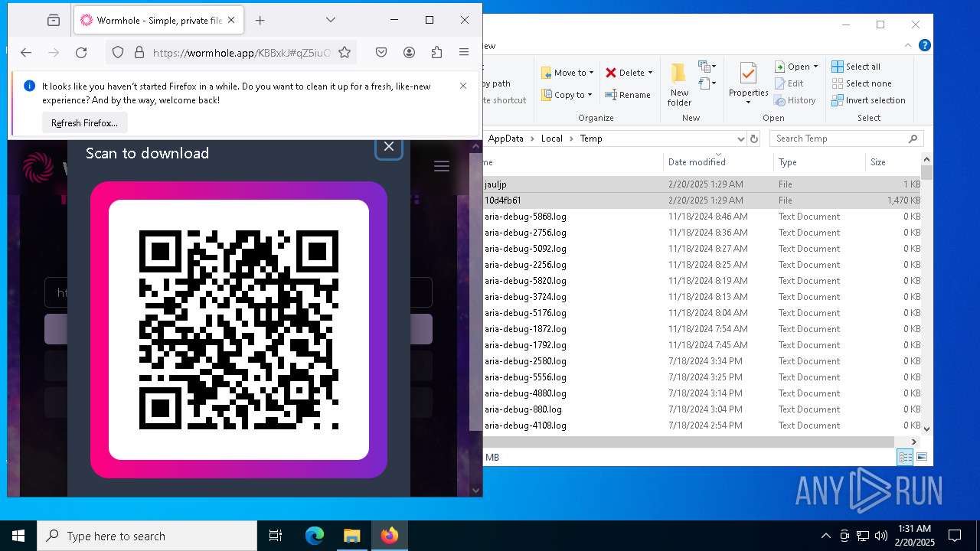Click Move to in Explorer ribbon
This screenshot has height=551, width=980.
click(567, 73)
